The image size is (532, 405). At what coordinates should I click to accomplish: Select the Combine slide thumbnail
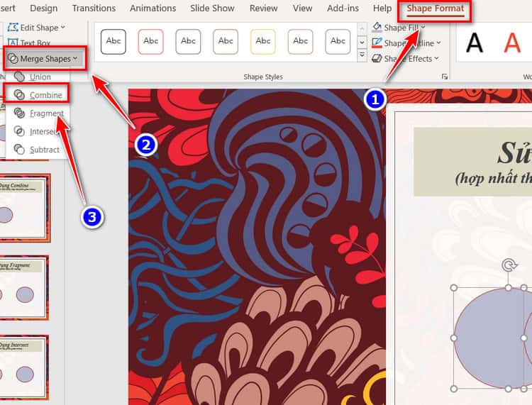pyautogui.click(x=25, y=208)
